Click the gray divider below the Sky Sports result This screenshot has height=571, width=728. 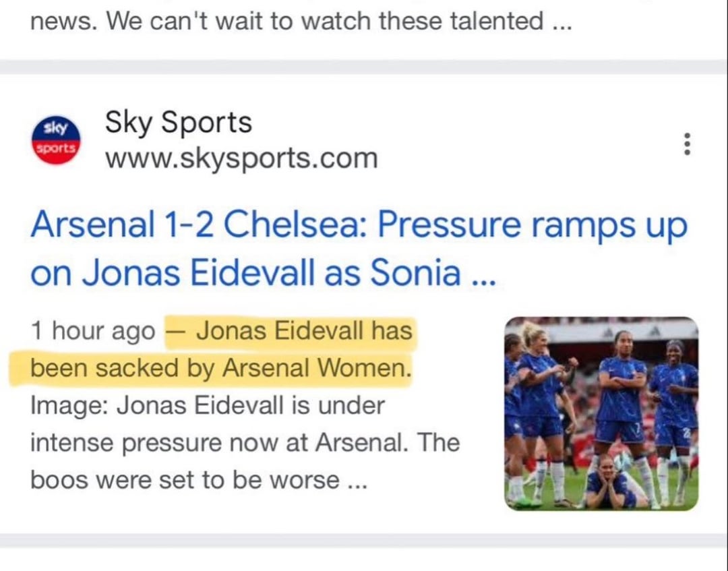click(364, 541)
